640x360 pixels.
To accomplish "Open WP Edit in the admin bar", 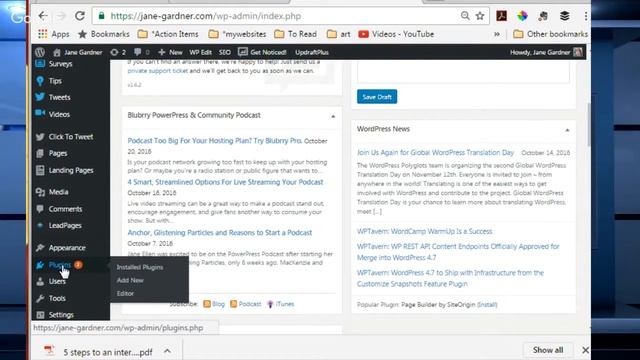I will [200, 52].
